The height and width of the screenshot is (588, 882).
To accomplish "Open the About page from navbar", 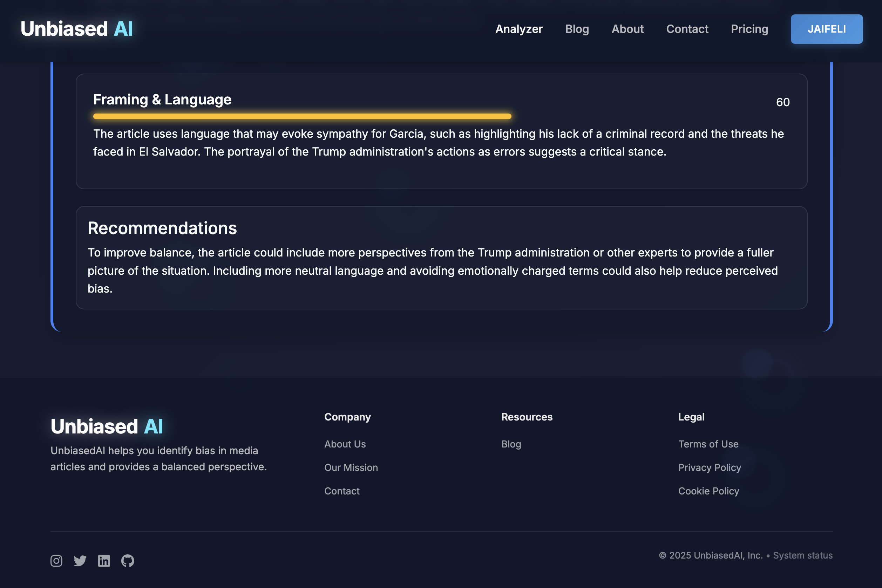I will [x=627, y=29].
